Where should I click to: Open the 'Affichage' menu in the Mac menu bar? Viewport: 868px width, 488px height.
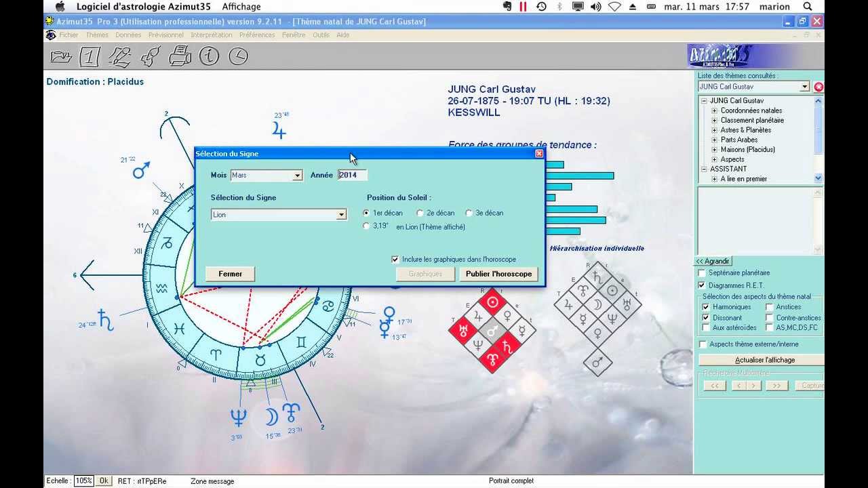point(241,6)
